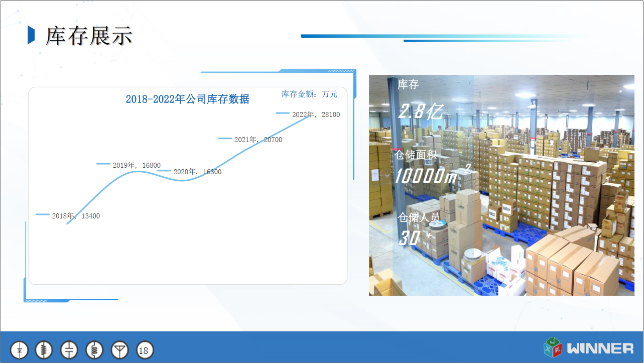The image size is (644, 363).
Task: Click the capacitor symbol icon
Action: [69, 350]
